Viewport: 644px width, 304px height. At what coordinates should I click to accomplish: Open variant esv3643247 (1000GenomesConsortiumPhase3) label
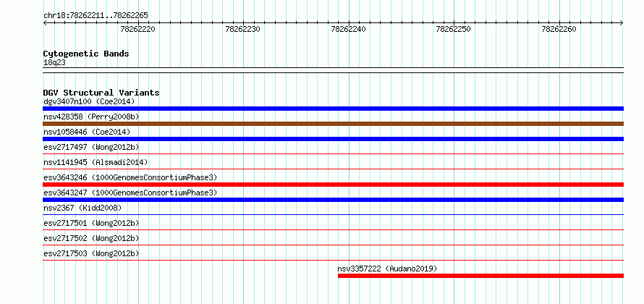[130, 193]
